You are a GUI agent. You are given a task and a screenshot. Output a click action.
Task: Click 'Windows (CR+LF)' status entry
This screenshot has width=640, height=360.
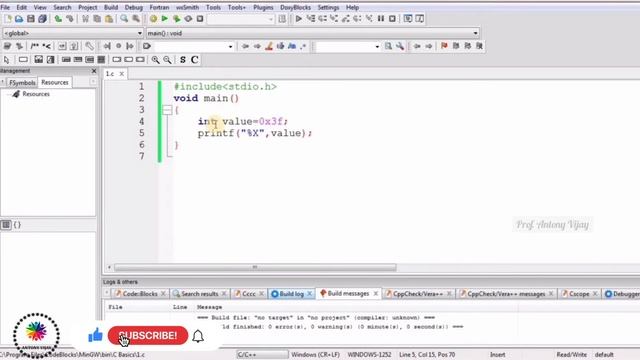coord(315,355)
